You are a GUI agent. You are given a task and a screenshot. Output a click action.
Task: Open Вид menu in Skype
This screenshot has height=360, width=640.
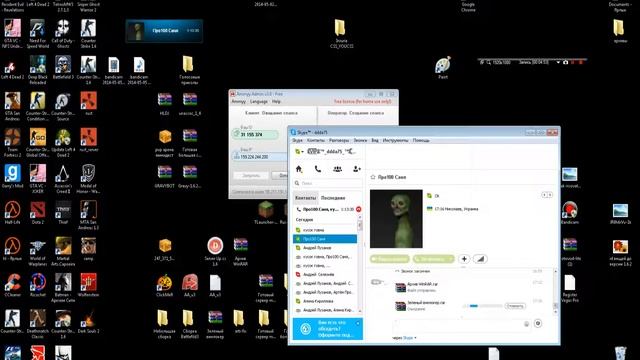tap(375, 140)
